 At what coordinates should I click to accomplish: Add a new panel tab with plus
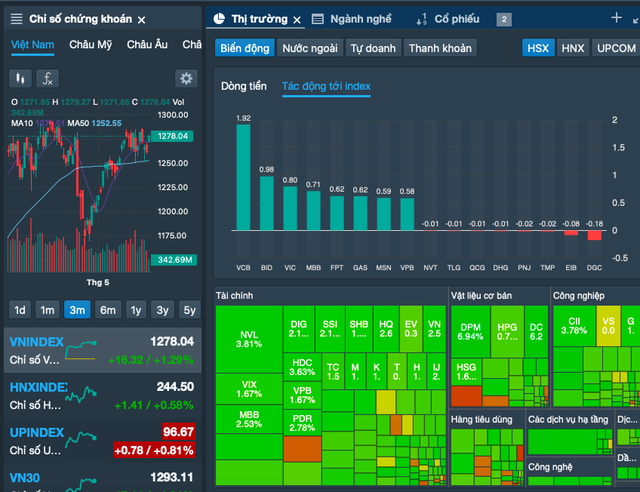616,18
